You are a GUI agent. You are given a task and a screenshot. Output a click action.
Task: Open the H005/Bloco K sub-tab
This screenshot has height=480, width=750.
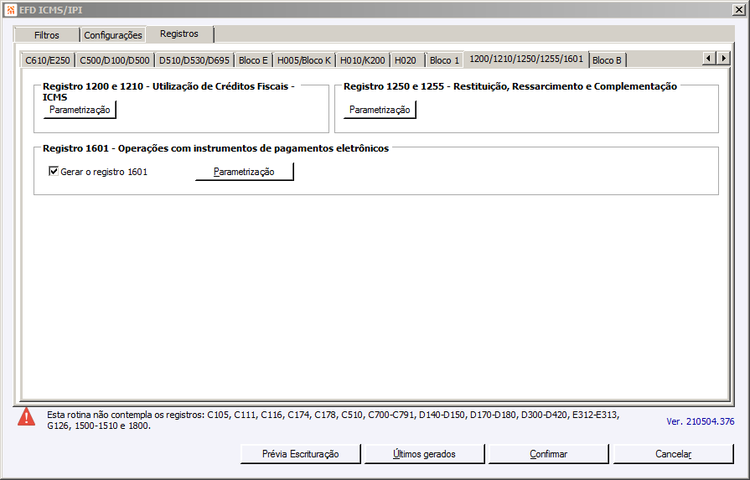pyautogui.click(x=304, y=60)
